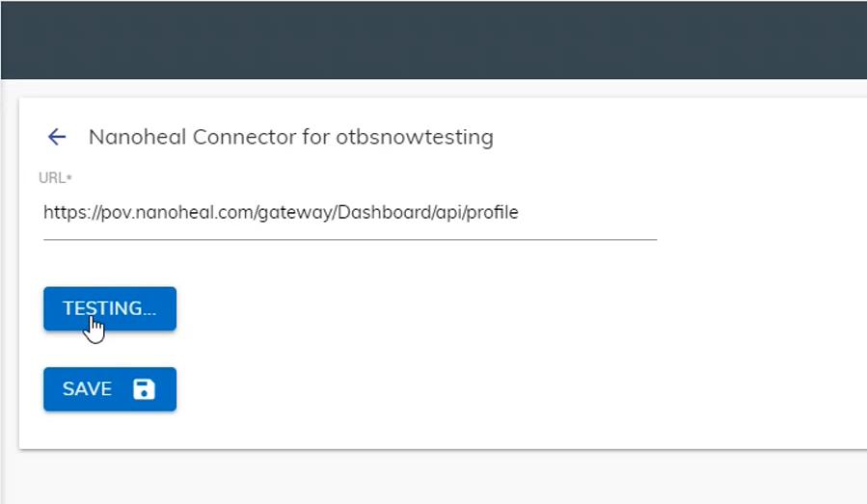Click the Nanoheal Connector page heading
The image size is (867, 504).
coord(290,137)
